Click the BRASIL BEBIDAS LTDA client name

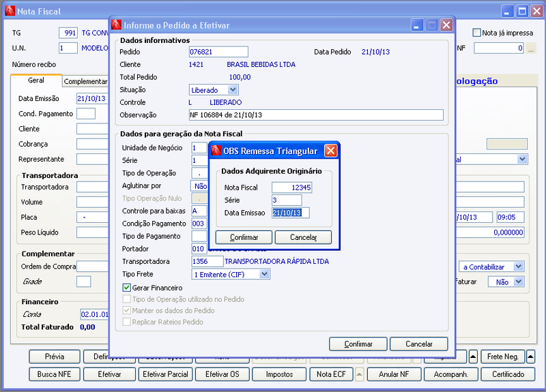tap(261, 64)
